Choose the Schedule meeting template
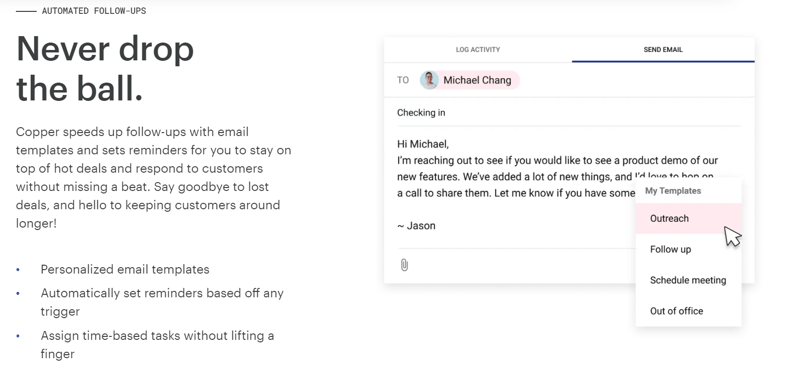 (688, 280)
